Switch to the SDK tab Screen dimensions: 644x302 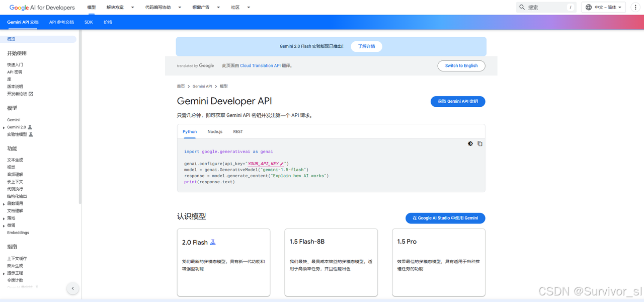(89, 22)
